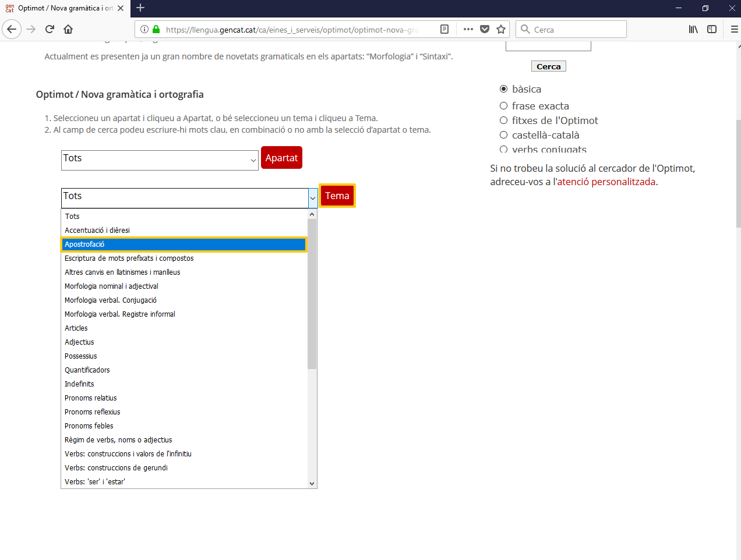Go to the browser home page
The height and width of the screenshot is (560, 741).
[68, 29]
